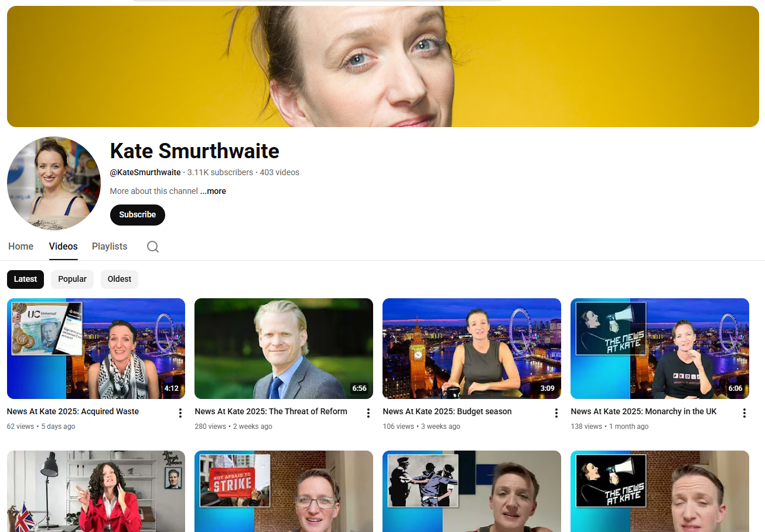Click Kate Smurthwaite's round profile avatar
The image size is (765, 532).
point(54,183)
